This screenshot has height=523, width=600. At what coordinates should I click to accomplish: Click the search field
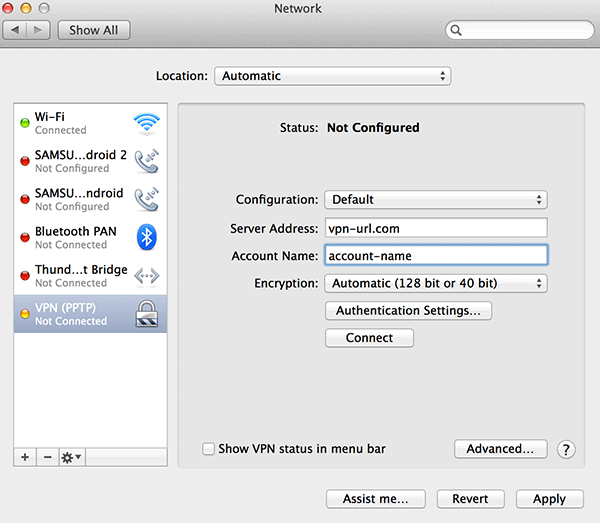click(520, 30)
